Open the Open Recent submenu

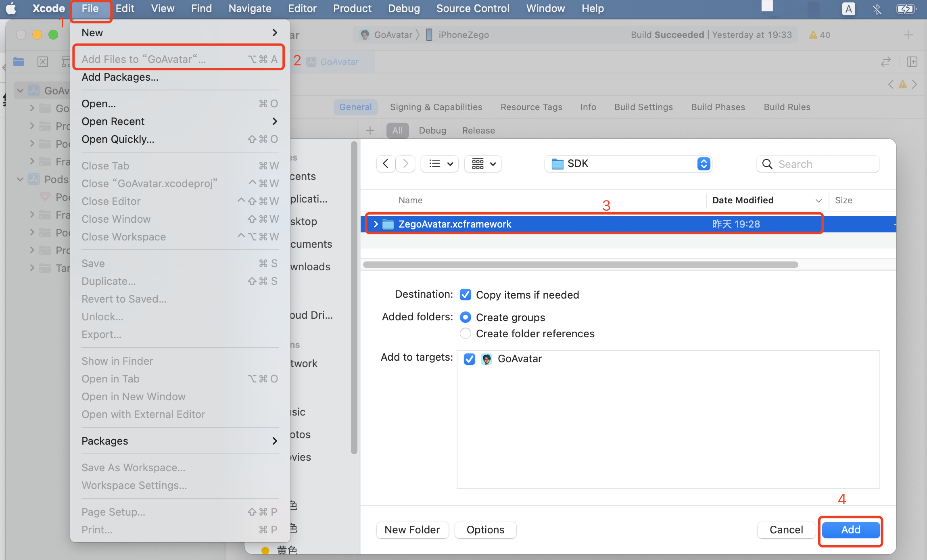point(180,121)
